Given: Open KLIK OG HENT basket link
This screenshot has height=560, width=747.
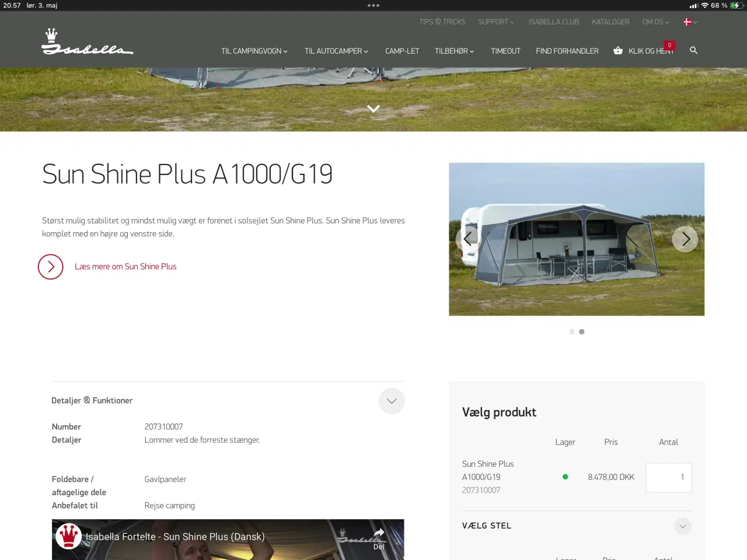Looking at the screenshot, I should point(651,51).
